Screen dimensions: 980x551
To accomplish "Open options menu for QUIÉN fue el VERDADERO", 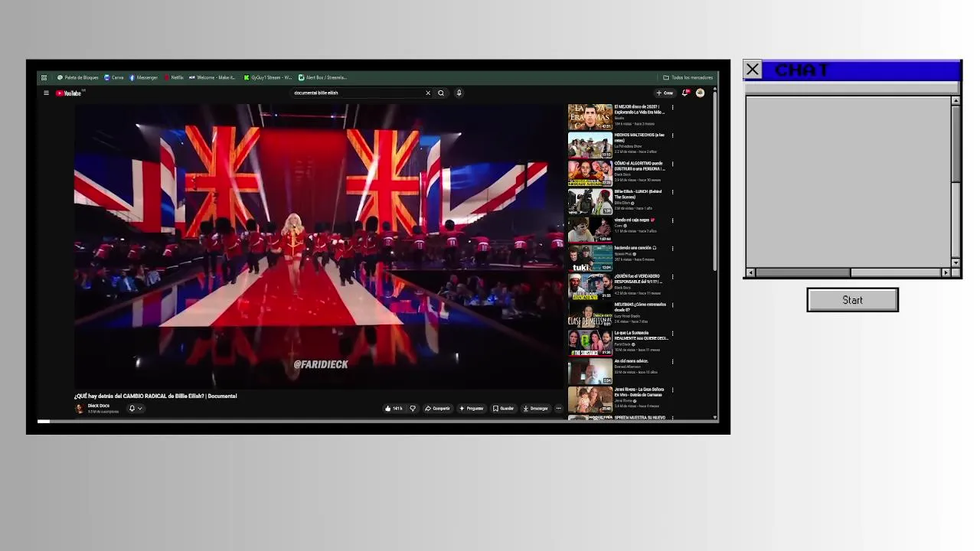I will click(672, 277).
